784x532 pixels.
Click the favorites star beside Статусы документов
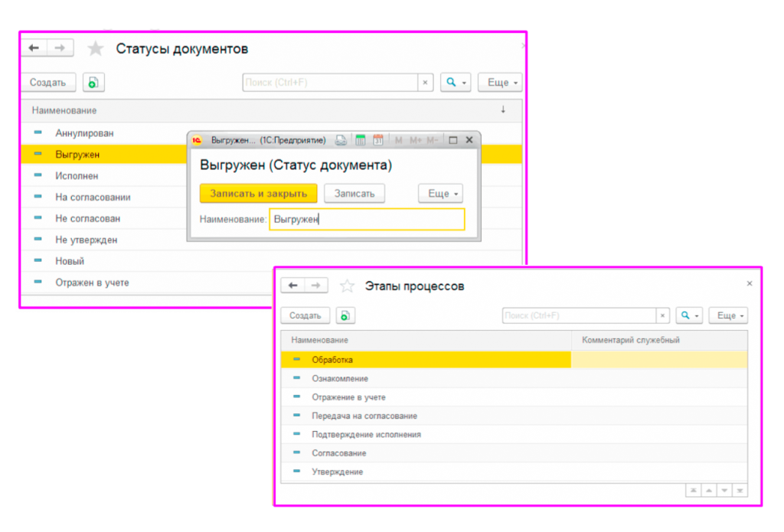95,49
